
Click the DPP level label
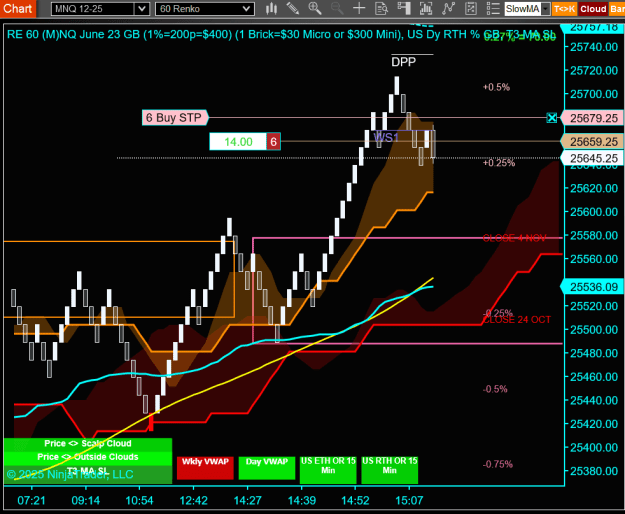click(x=403, y=62)
